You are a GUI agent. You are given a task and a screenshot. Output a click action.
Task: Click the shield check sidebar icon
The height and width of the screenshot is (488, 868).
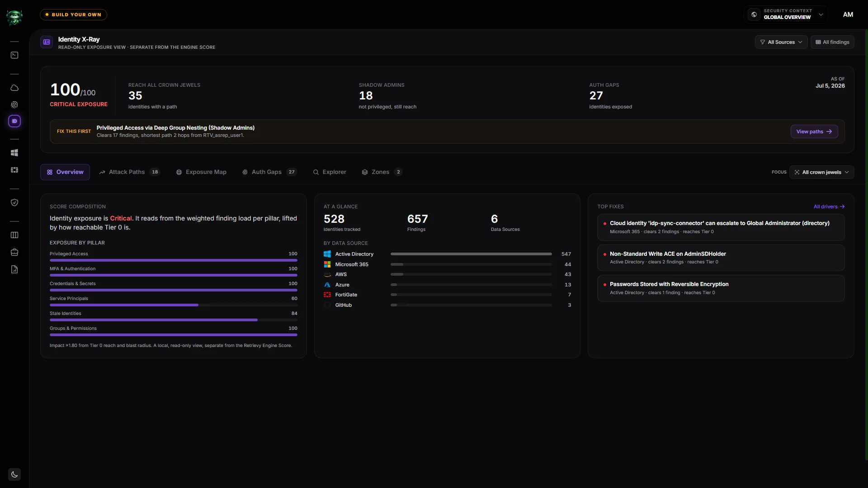(x=14, y=202)
